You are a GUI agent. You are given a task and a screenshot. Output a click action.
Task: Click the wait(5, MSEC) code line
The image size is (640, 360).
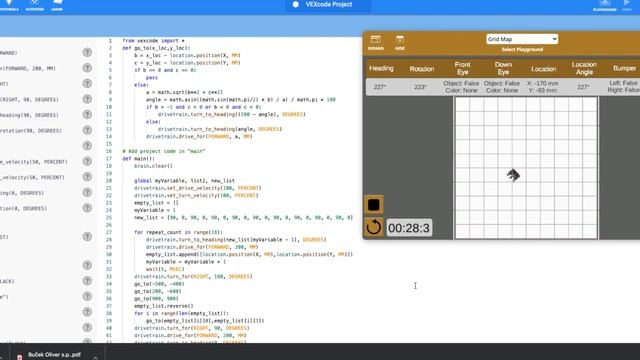click(165, 269)
